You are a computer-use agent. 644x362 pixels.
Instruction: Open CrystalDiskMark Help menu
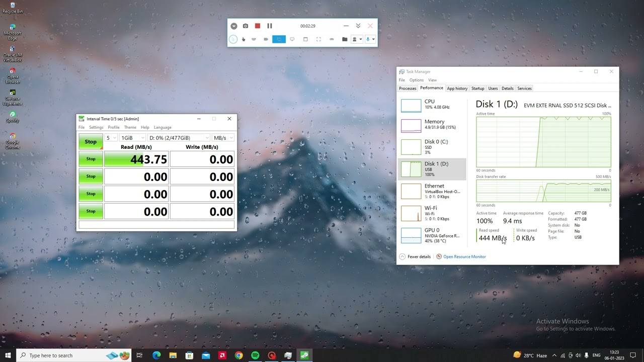coord(145,127)
